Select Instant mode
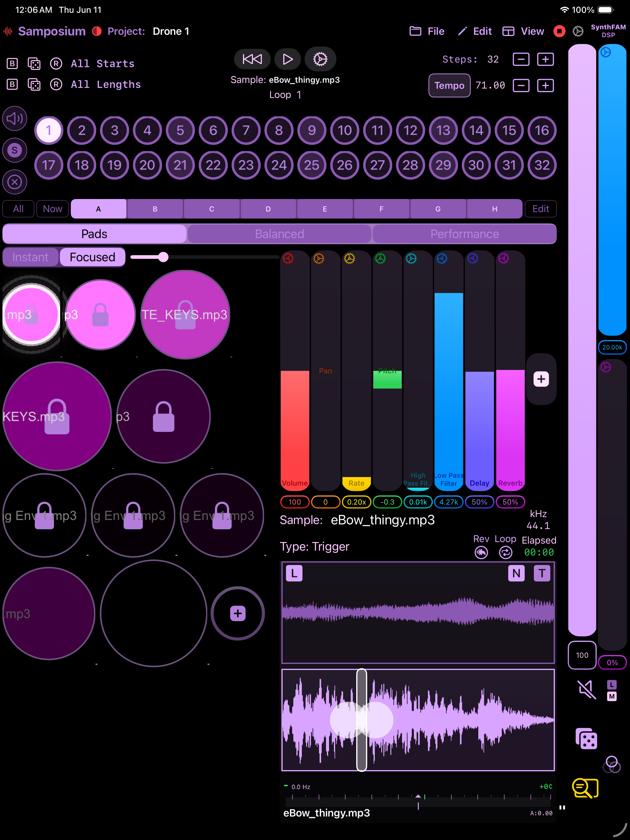Screen dimensions: 630x840 [31, 257]
